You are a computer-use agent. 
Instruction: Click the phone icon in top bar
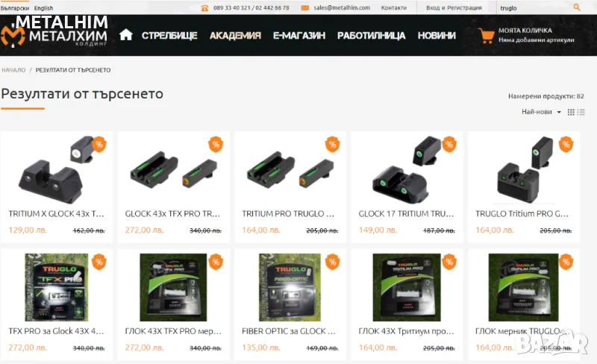(x=204, y=8)
